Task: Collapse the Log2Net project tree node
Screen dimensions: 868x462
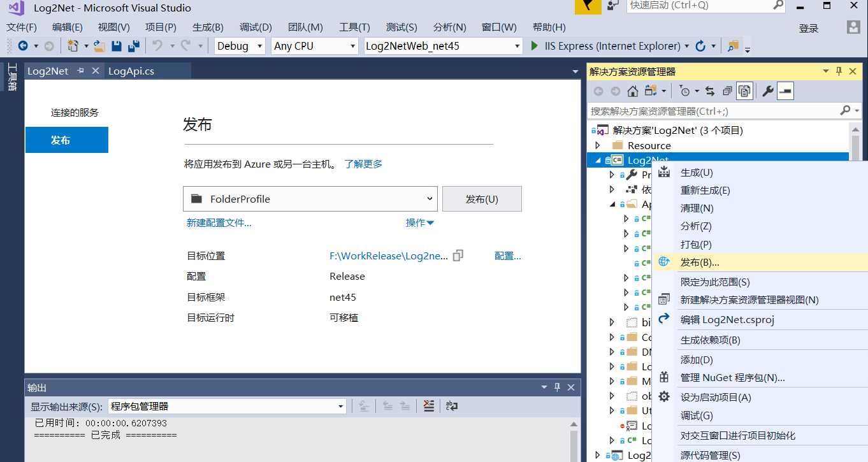Action: click(x=598, y=160)
